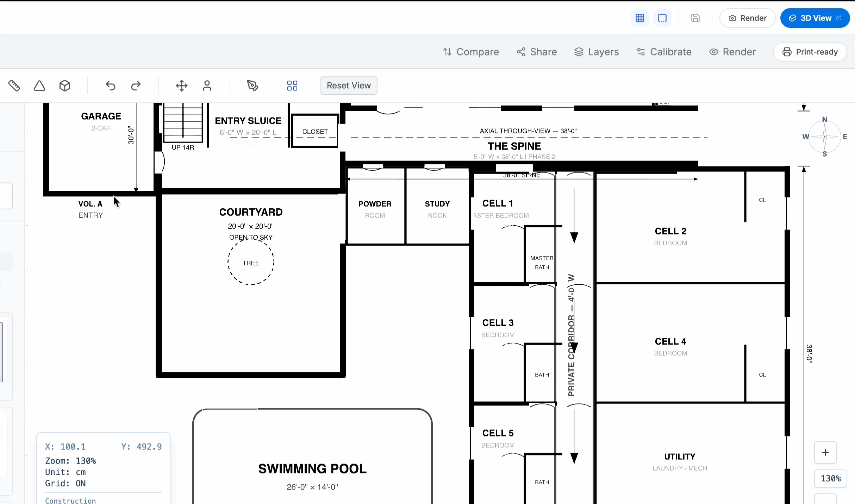Image resolution: width=855 pixels, height=504 pixels.
Task: Click Share in the toolbar
Action: click(537, 52)
